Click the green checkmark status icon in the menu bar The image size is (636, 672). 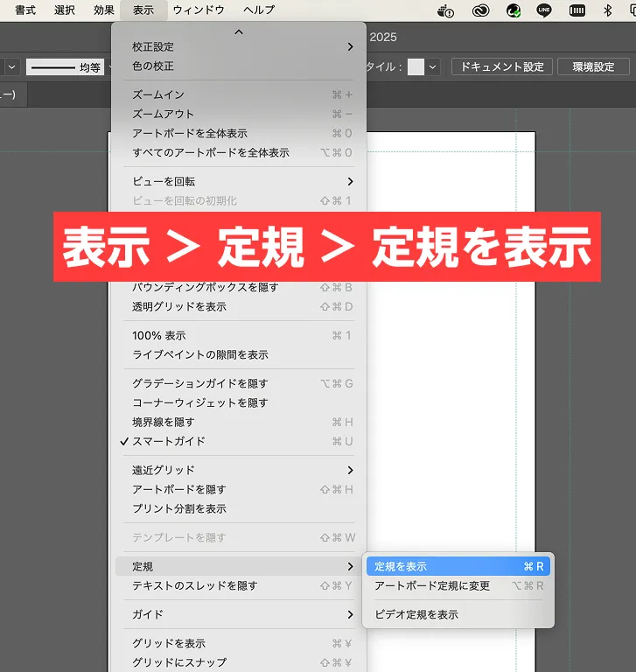[x=513, y=10]
